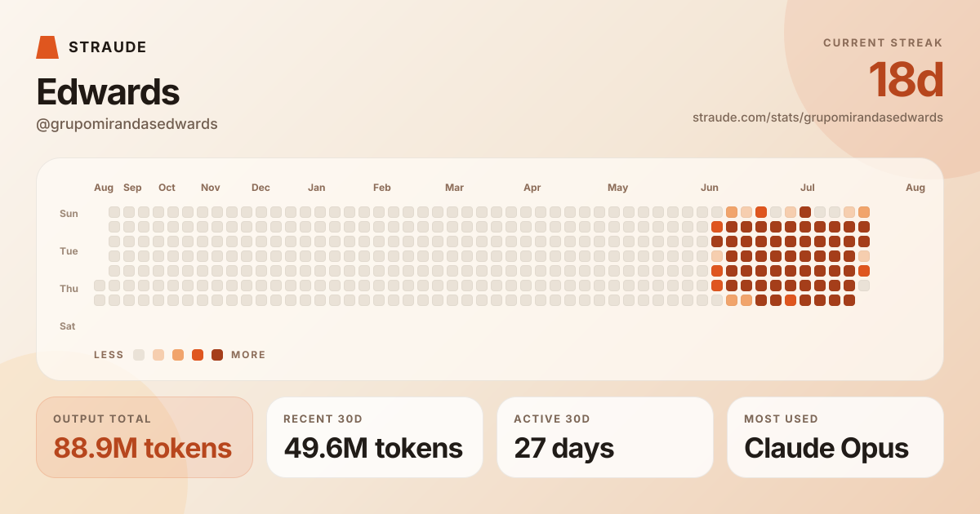Image resolution: width=980 pixels, height=514 pixels.
Task: Click the Dec month label on heatmap
Action: coord(261,188)
